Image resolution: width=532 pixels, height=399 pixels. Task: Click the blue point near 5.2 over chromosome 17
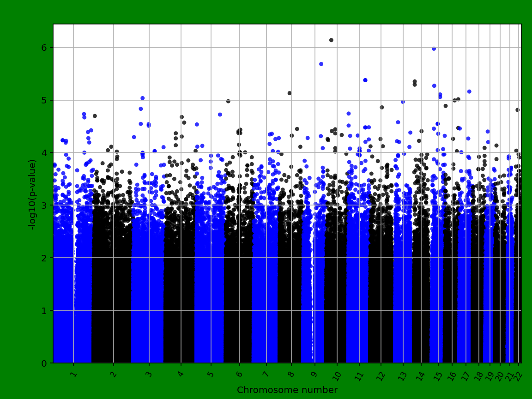click(x=468, y=92)
